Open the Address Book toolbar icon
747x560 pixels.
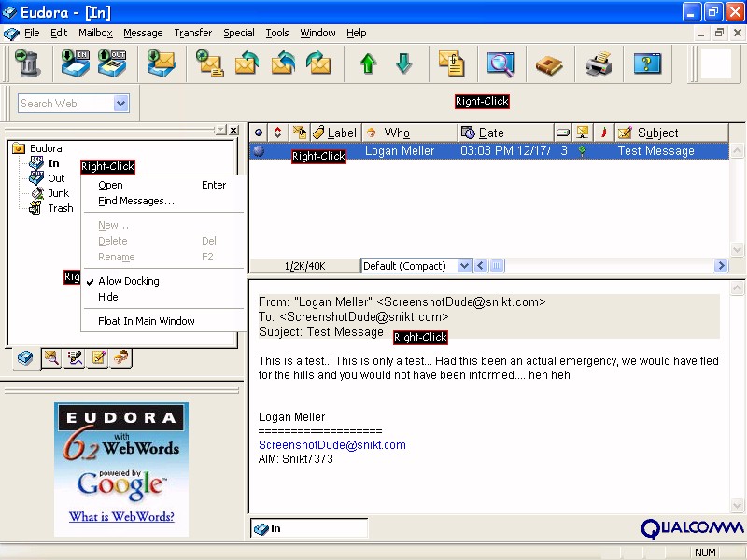(549, 64)
